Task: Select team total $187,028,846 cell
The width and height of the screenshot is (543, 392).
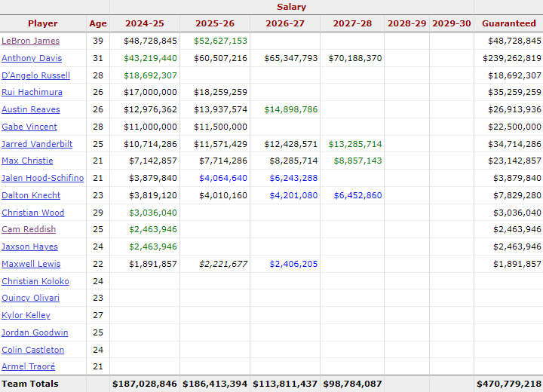Action: click(x=145, y=384)
